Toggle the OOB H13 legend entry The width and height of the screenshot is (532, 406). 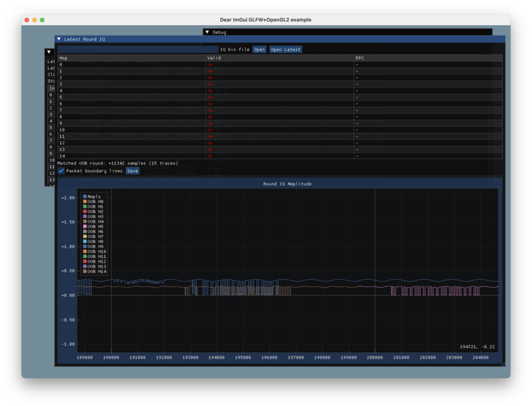(95, 267)
